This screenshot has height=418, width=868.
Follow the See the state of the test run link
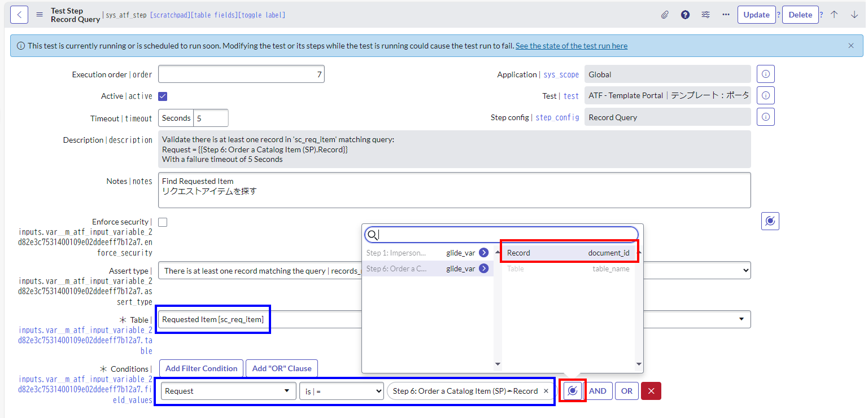(x=571, y=46)
